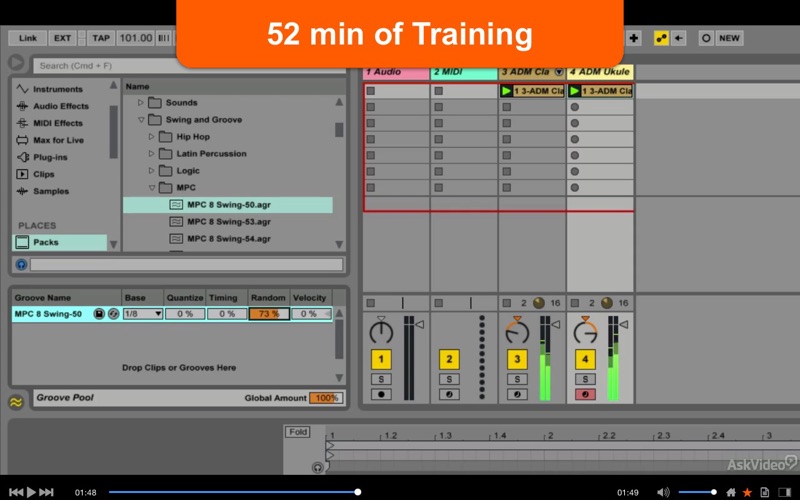
Task: Click the clip view headphone preview icon
Action: (x=317, y=467)
